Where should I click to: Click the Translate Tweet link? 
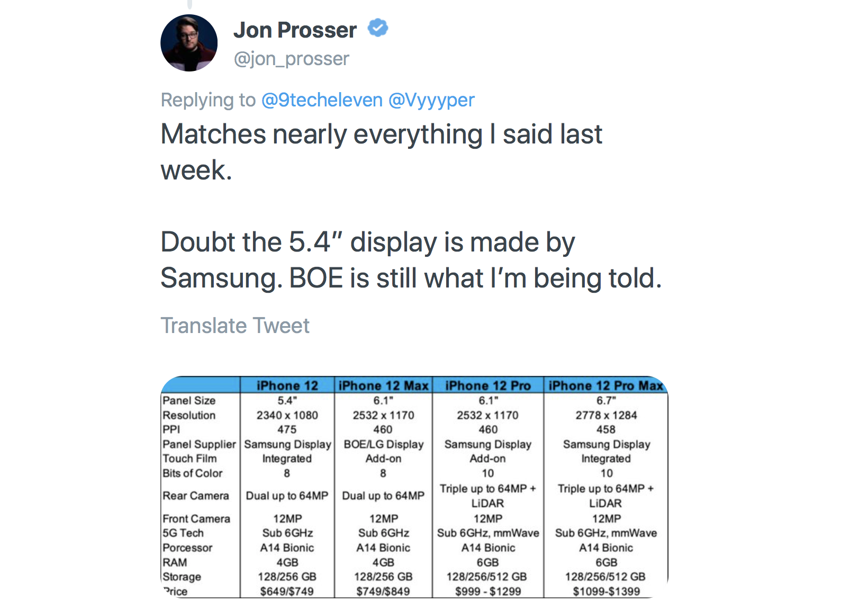[x=235, y=326]
